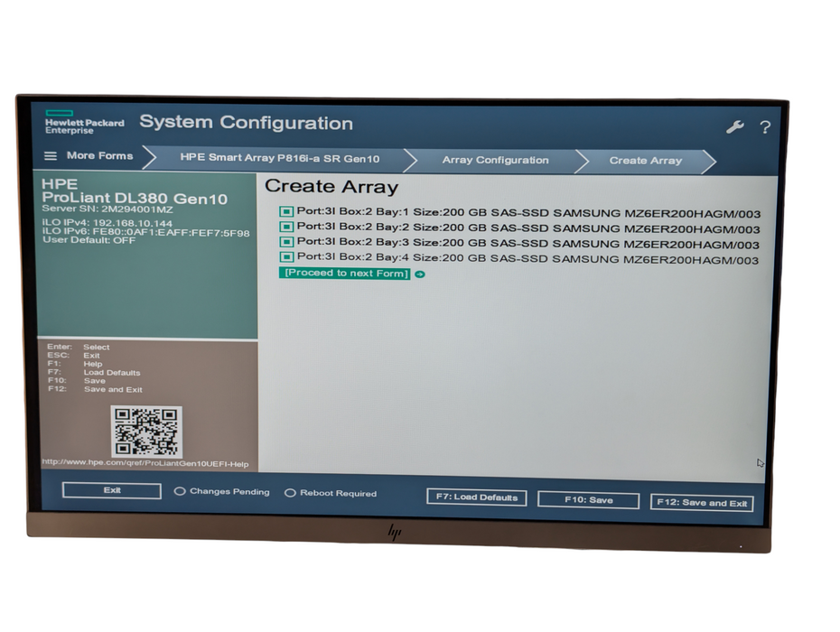Click the iLO IPv4: 192.168.10.144 text
This screenshot has width=840, height=632.
[107, 223]
